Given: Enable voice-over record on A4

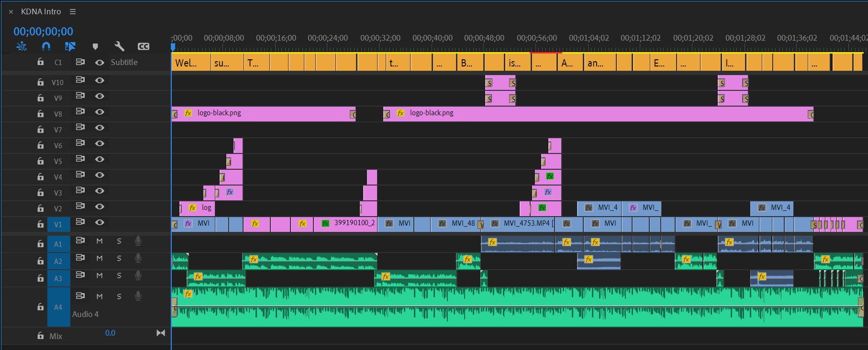Looking at the screenshot, I should tap(138, 296).
